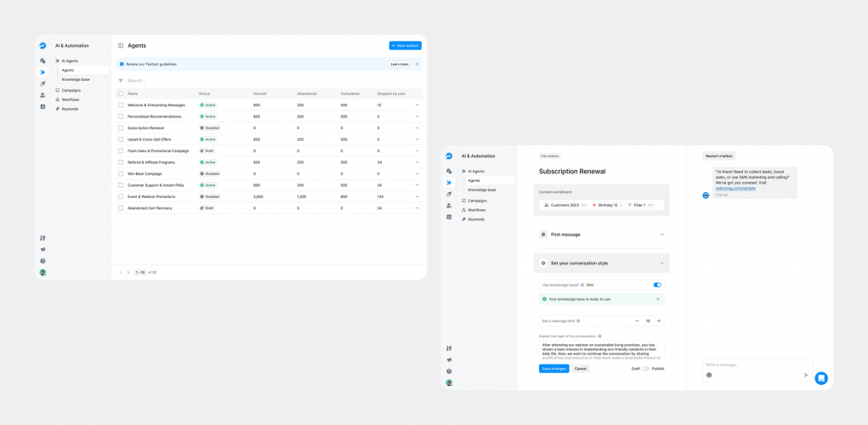
Task: Open the blue chat widget bubble
Action: click(821, 378)
